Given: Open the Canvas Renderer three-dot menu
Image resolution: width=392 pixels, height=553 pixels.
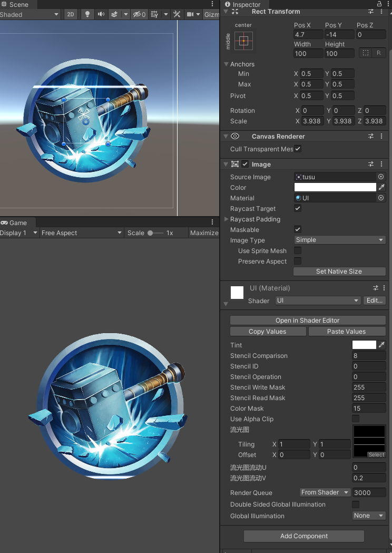Looking at the screenshot, I should pyautogui.click(x=381, y=136).
